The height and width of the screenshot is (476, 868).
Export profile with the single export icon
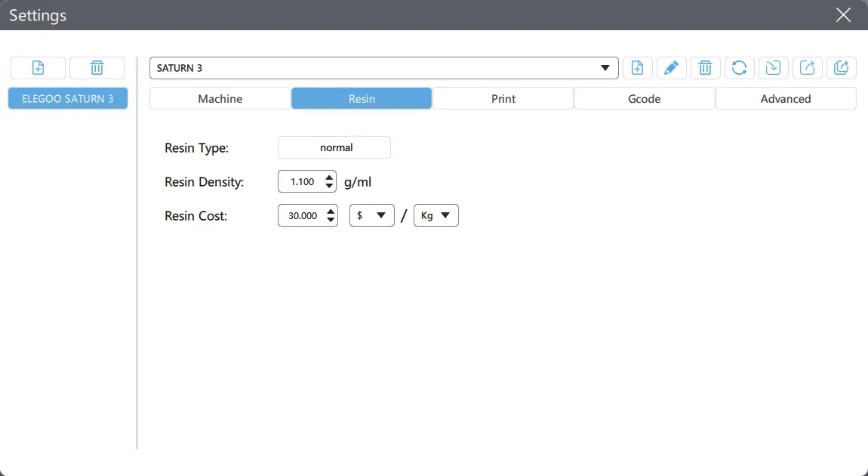(807, 68)
